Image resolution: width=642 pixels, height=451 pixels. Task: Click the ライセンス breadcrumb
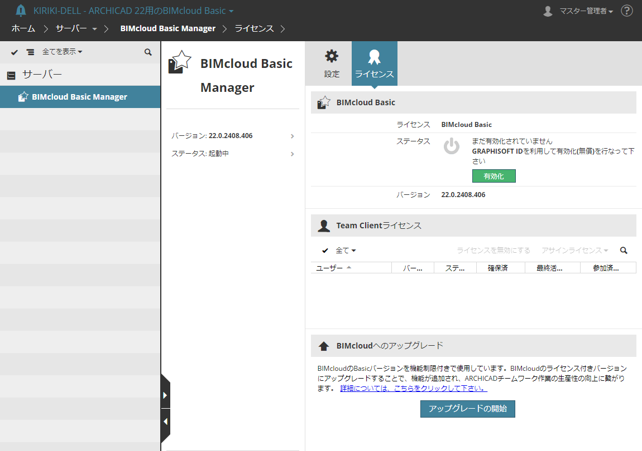click(254, 29)
